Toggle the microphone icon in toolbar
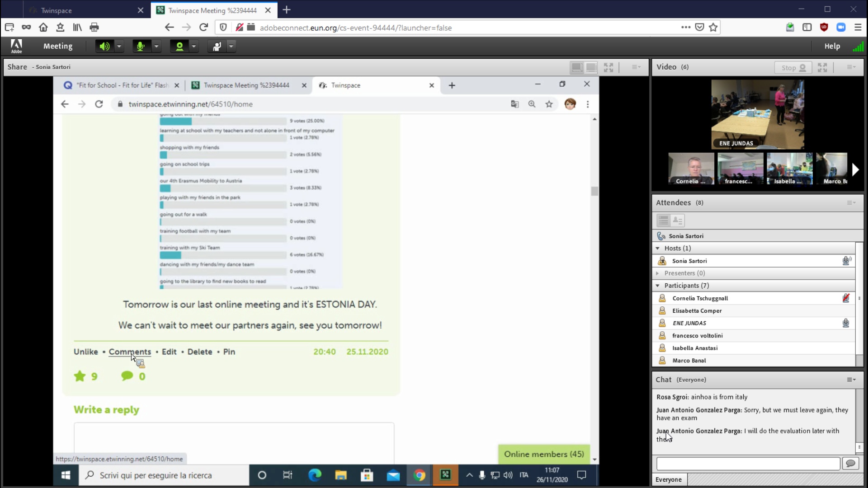868x488 pixels. 141,46
